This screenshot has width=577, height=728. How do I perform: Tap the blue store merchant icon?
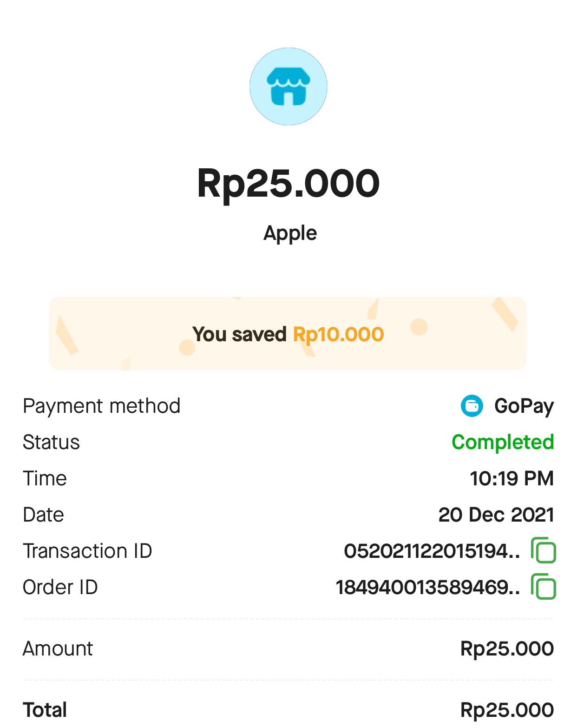tap(288, 86)
